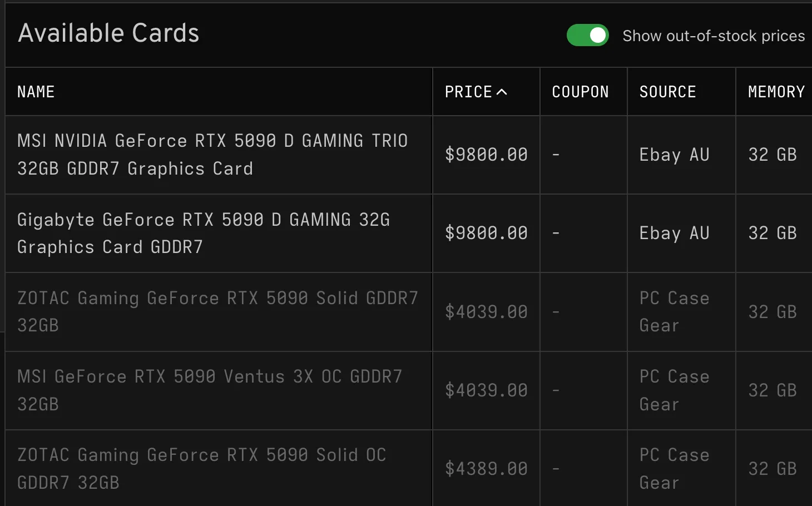The height and width of the screenshot is (506, 812).
Task: Sort the table by NAME column
Action: (x=36, y=91)
